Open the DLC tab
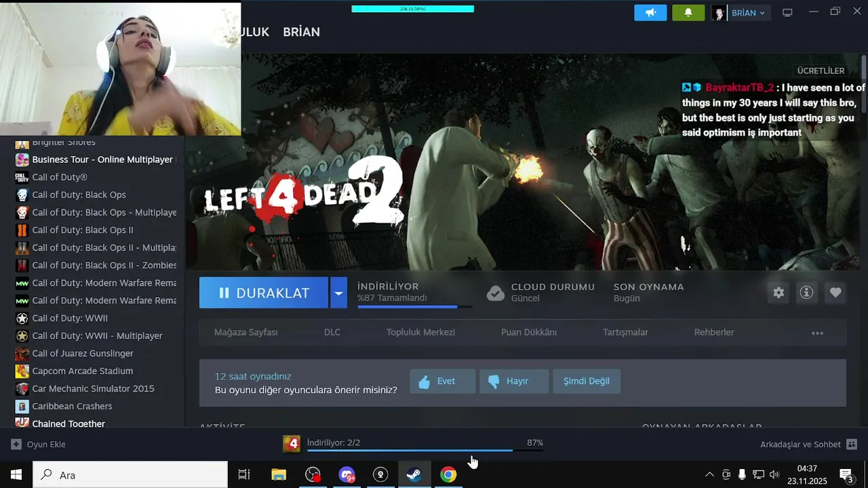This screenshot has height=488, width=868. click(x=332, y=332)
